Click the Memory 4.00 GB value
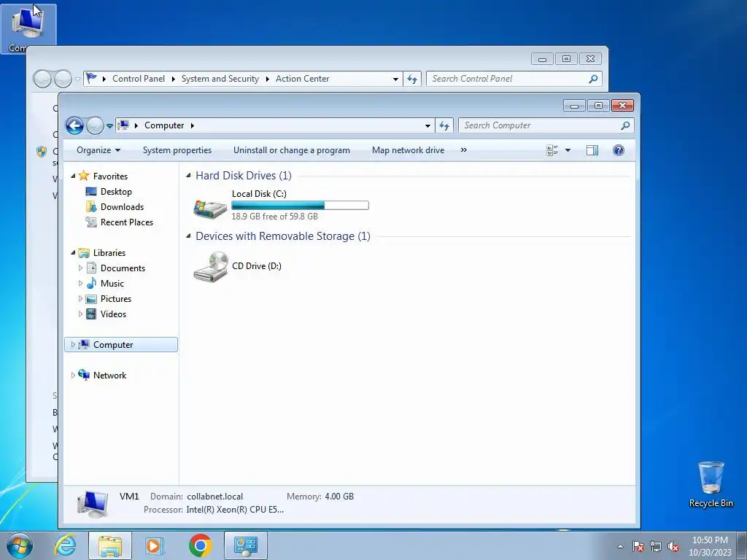Image resolution: width=747 pixels, height=560 pixels. point(339,496)
